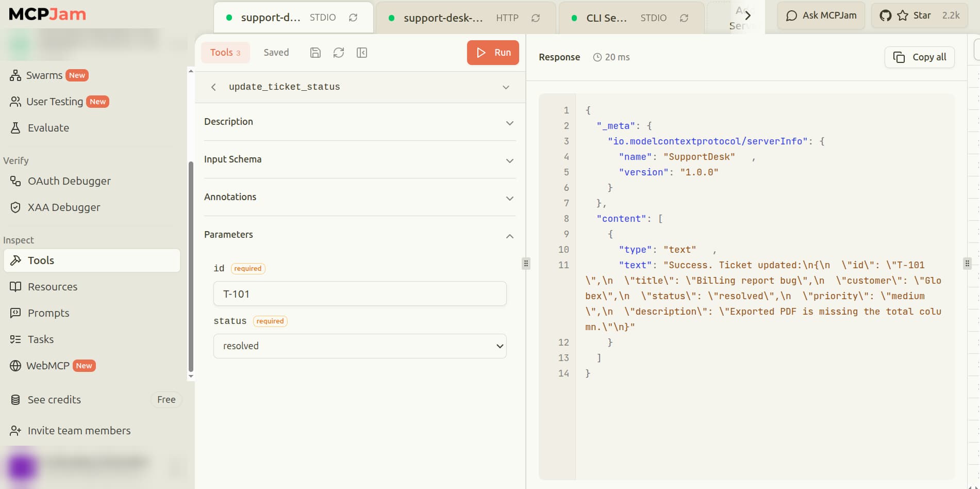This screenshot has height=489, width=980.
Task: Click the panel resize handle beside Response
Action: (x=526, y=264)
